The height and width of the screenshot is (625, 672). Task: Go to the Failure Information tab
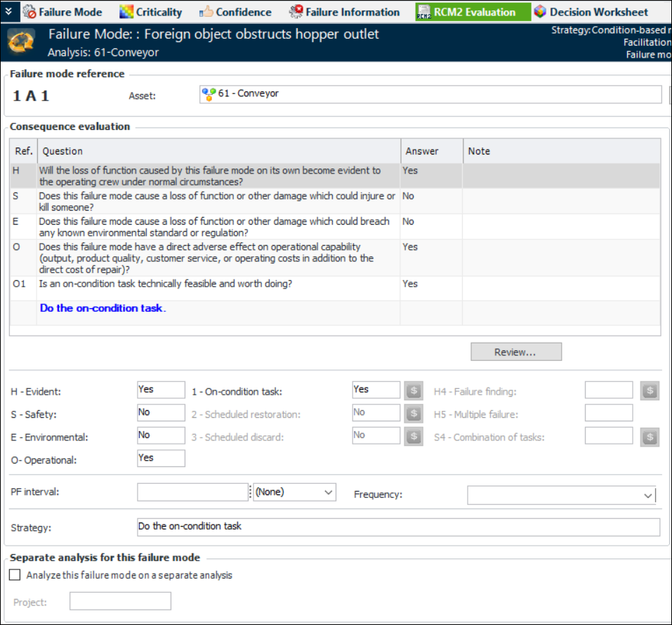coord(345,12)
